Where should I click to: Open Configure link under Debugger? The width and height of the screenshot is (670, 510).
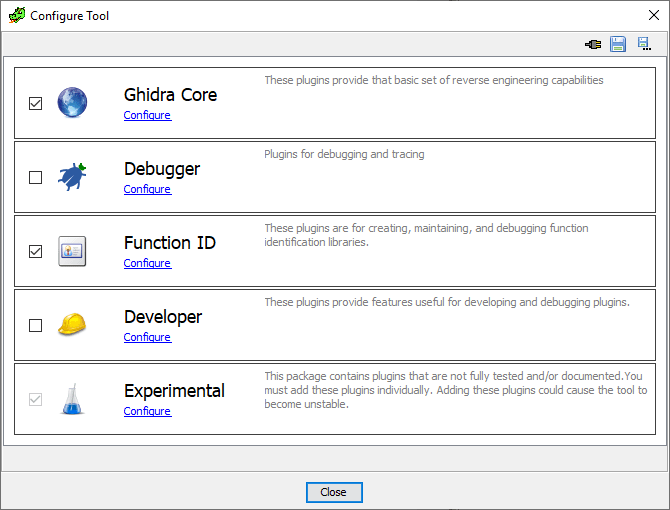click(x=147, y=189)
